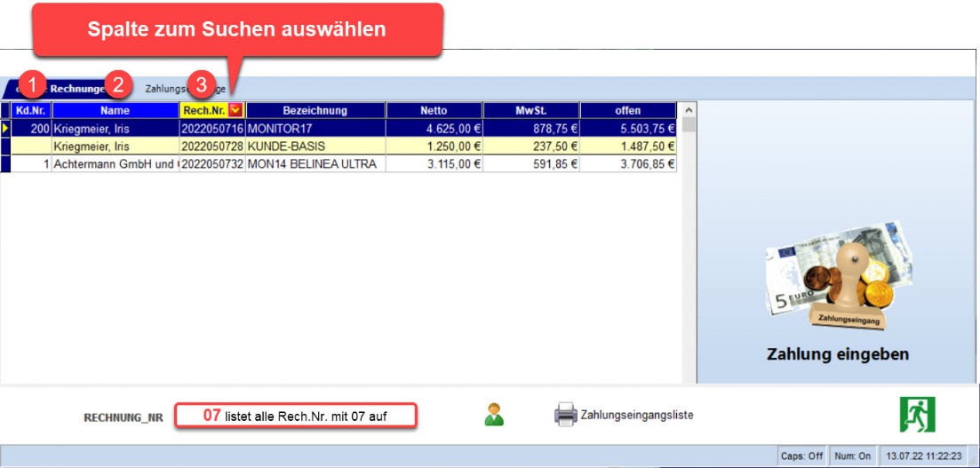
Task: Open the Rech.Nr. column dropdown arrow
Action: [235, 110]
